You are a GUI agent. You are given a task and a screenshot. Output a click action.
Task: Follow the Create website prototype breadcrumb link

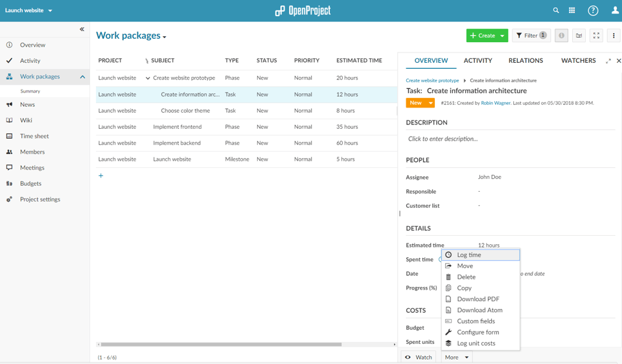432,80
